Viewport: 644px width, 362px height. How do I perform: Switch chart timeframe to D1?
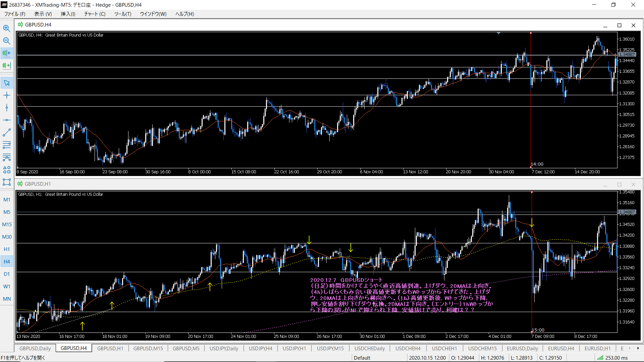tap(7, 274)
